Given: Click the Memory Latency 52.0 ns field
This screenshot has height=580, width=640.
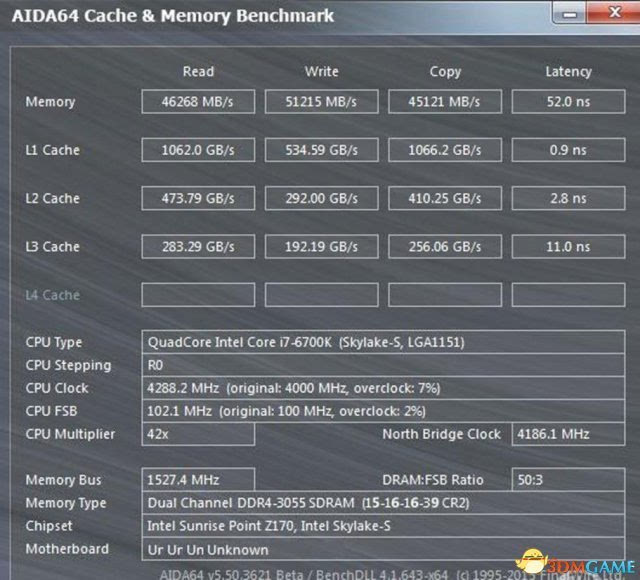Looking at the screenshot, I should 568,102.
